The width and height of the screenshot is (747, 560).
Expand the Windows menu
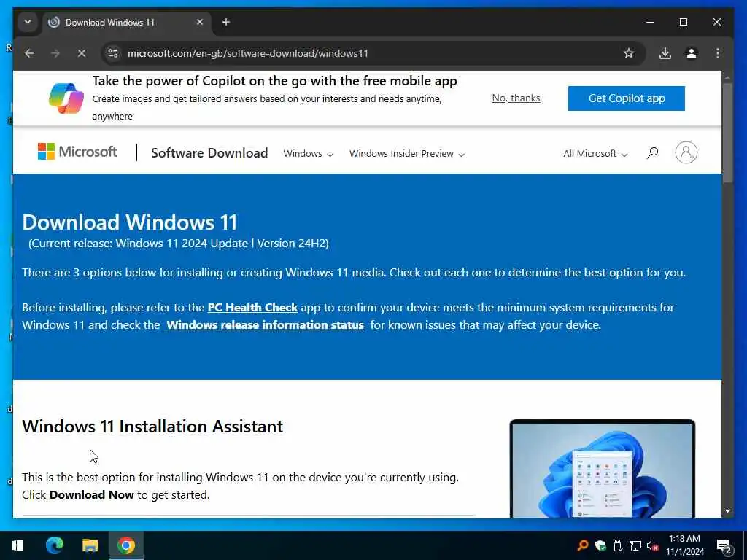tap(308, 153)
